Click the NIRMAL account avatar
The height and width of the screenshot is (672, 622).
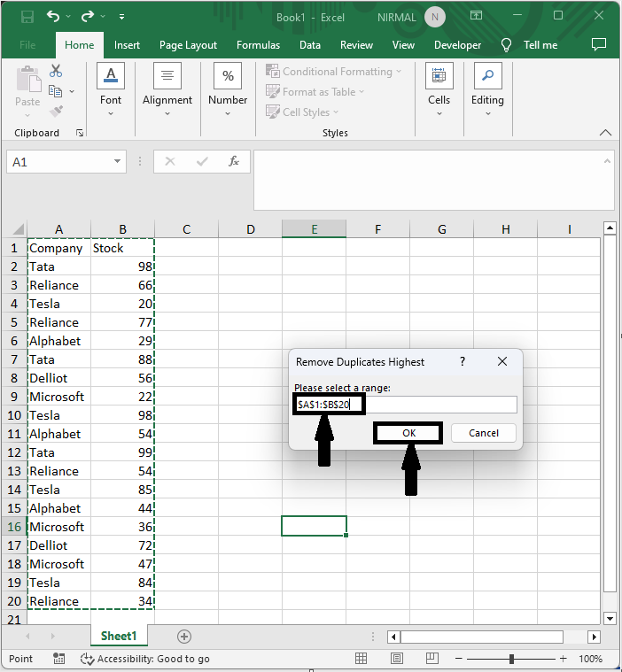(x=435, y=17)
